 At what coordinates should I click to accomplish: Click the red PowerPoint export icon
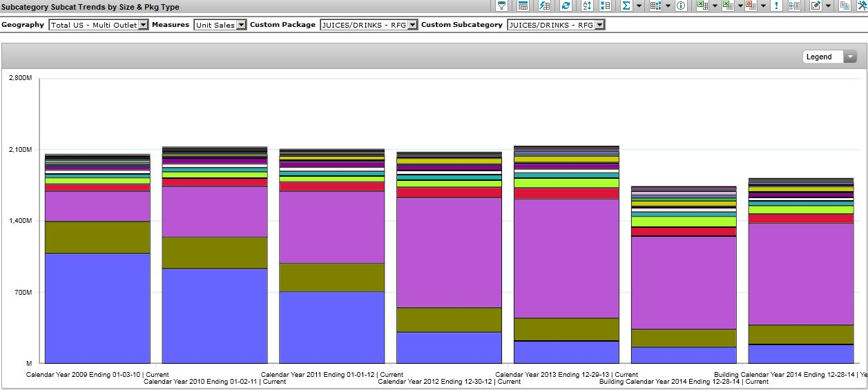(x=750, y=6)
